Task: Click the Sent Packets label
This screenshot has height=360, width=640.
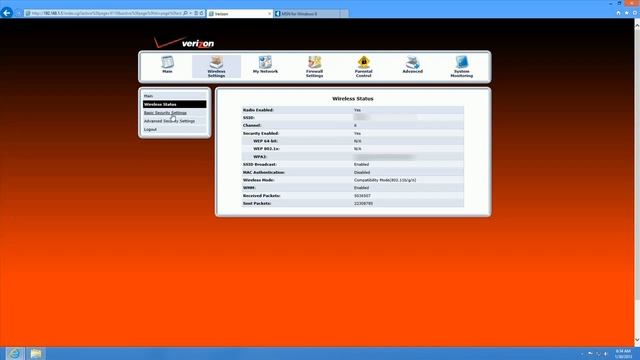Action: (x=257, y=203)
